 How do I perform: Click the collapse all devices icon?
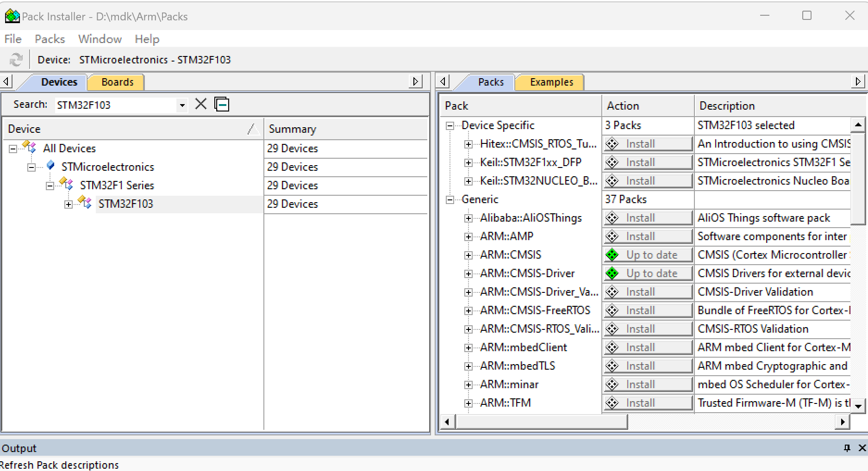[222, 104]
